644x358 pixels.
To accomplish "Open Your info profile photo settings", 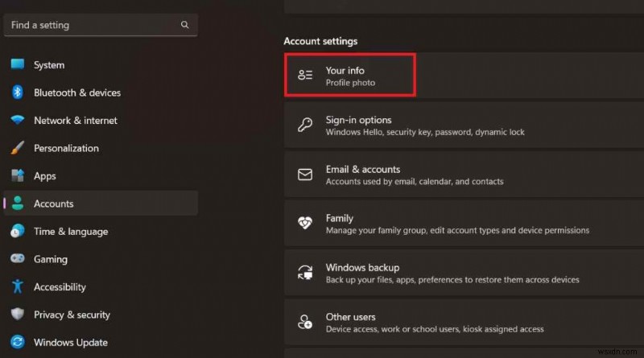I will 464,75.
